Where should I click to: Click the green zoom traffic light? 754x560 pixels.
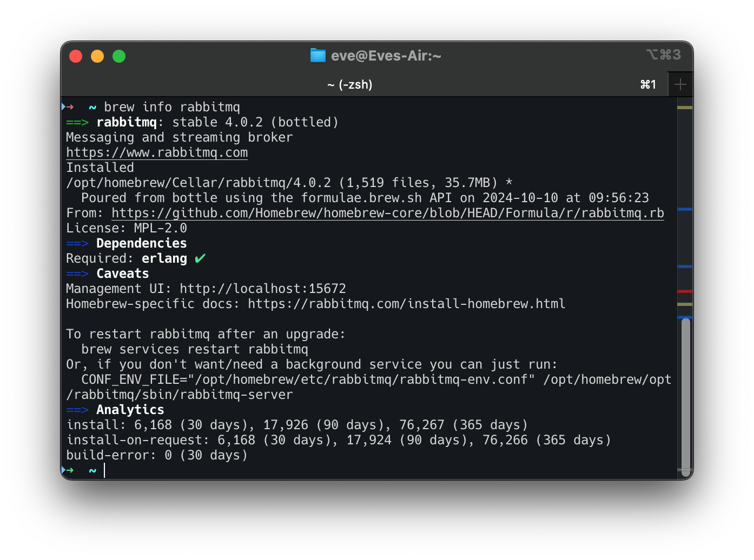point(118,56)
